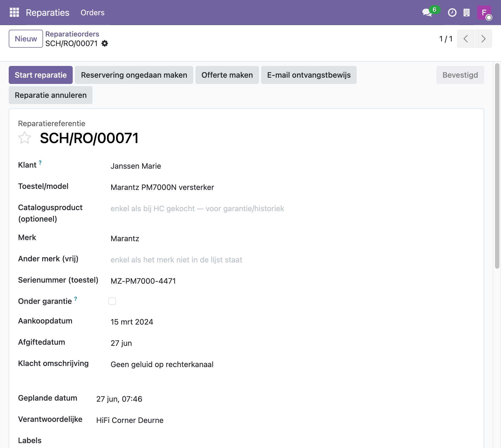Go to previous record arrow

click(x=466, y=39)
